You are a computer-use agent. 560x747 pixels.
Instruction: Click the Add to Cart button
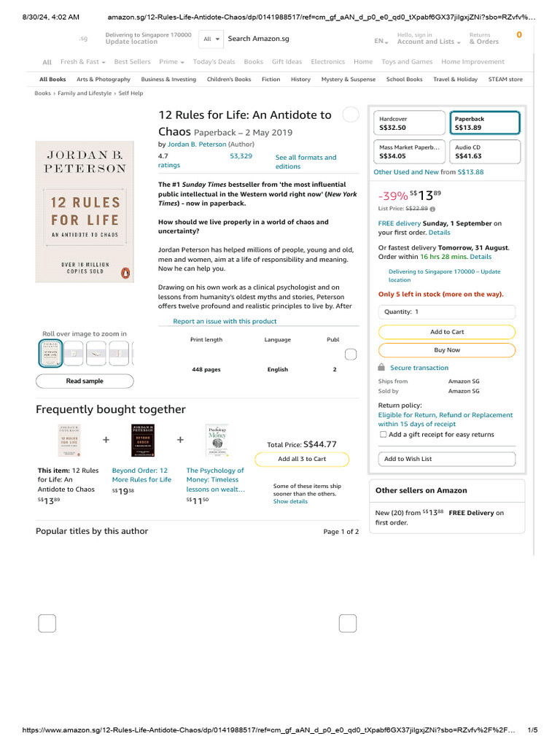point(447,332)
